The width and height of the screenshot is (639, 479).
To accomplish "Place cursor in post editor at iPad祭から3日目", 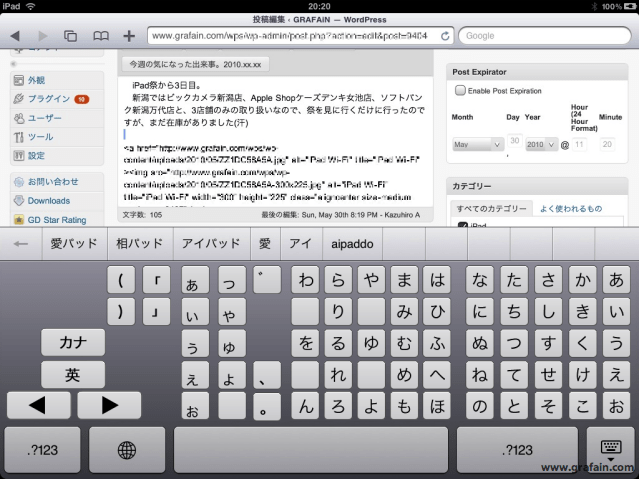I will tap(166, 85).
